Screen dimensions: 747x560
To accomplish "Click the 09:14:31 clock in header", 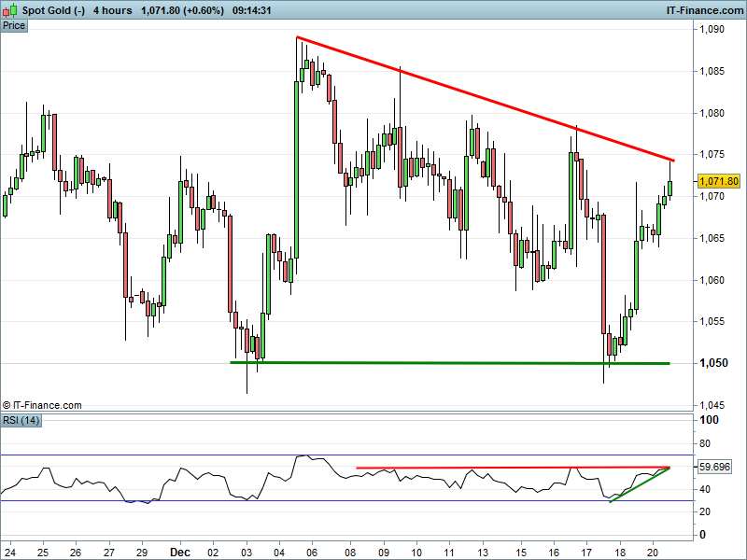I will [x=251, y=10].
